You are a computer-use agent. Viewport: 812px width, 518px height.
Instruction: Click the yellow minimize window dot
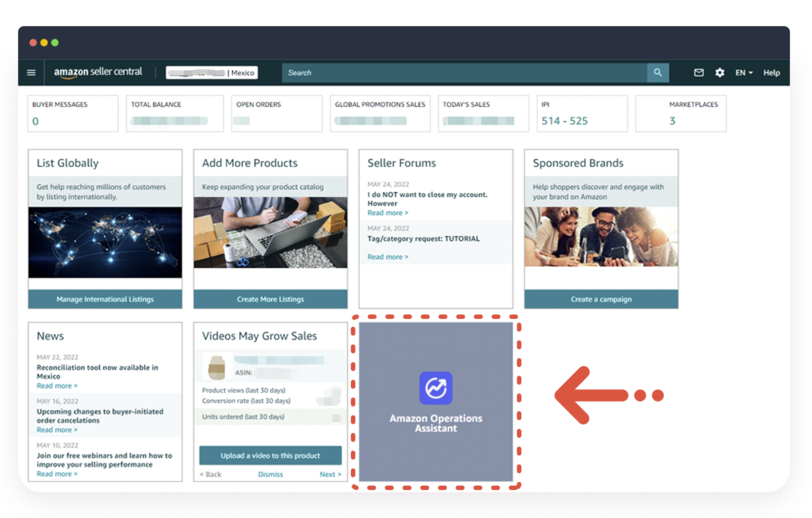pos(44,43)
